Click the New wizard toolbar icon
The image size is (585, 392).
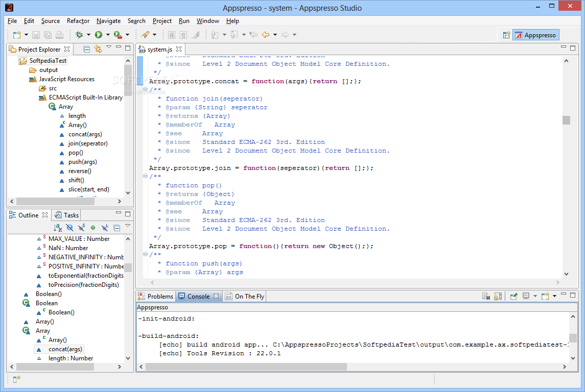click(x=17, y=35)
